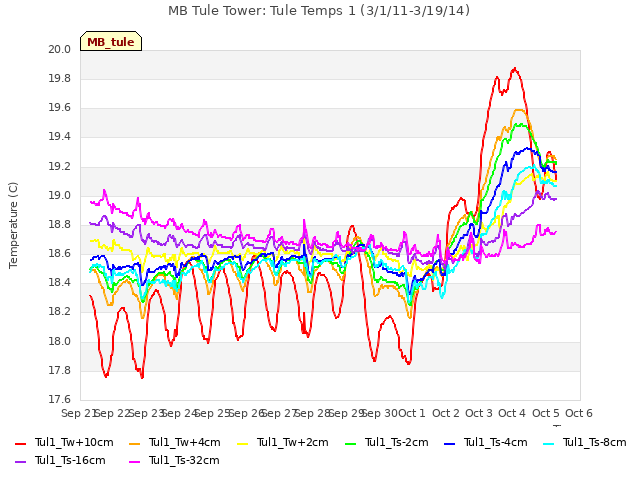Click the 18.0 y-axis tick label

(60, 342)
